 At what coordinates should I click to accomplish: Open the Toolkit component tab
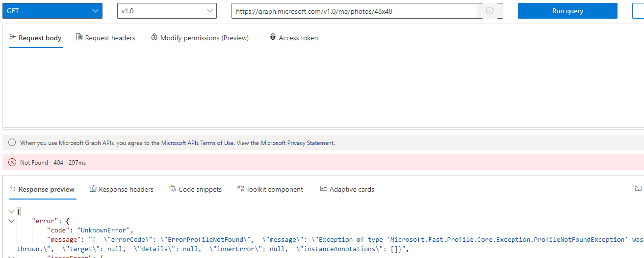click(270, 189)
